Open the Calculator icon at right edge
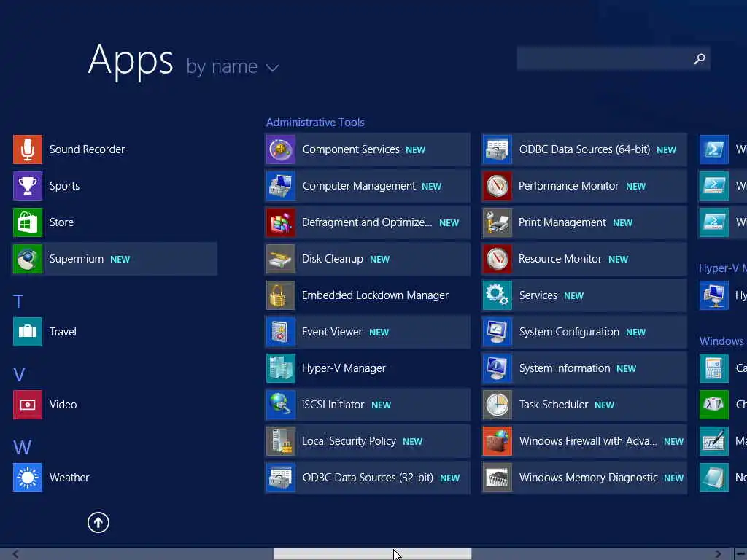 (x=713, y=368)
